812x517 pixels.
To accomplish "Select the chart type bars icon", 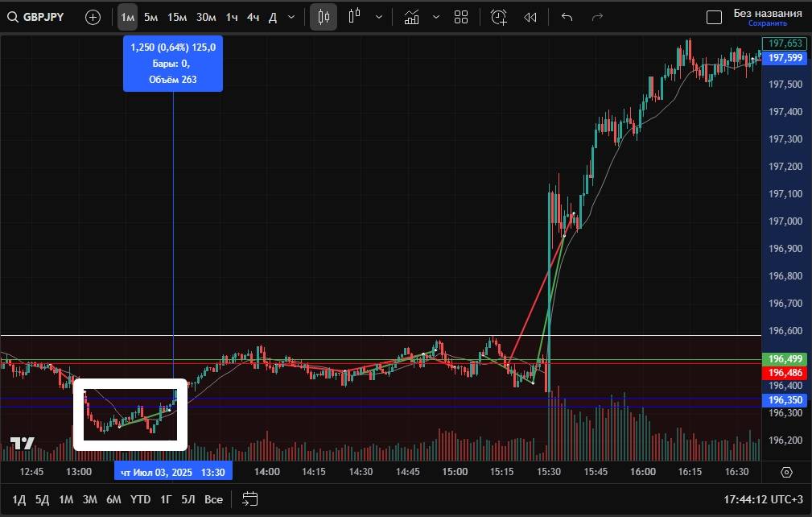I will [x=355, y=17].
